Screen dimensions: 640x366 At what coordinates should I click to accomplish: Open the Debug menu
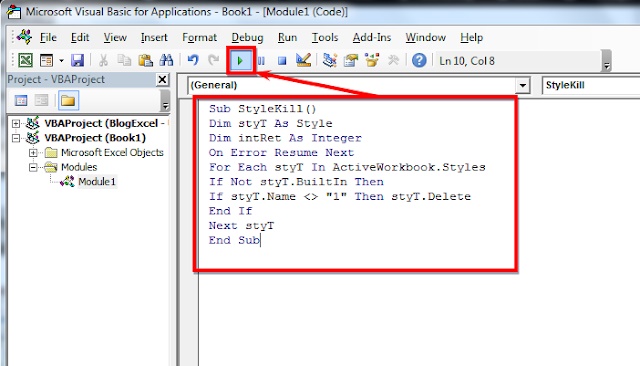[247, 38]
